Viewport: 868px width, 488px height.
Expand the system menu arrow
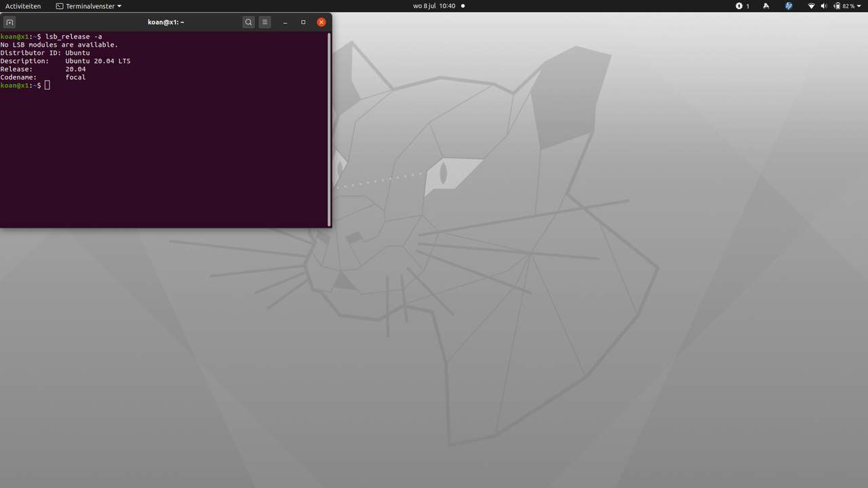pos(860,6)
